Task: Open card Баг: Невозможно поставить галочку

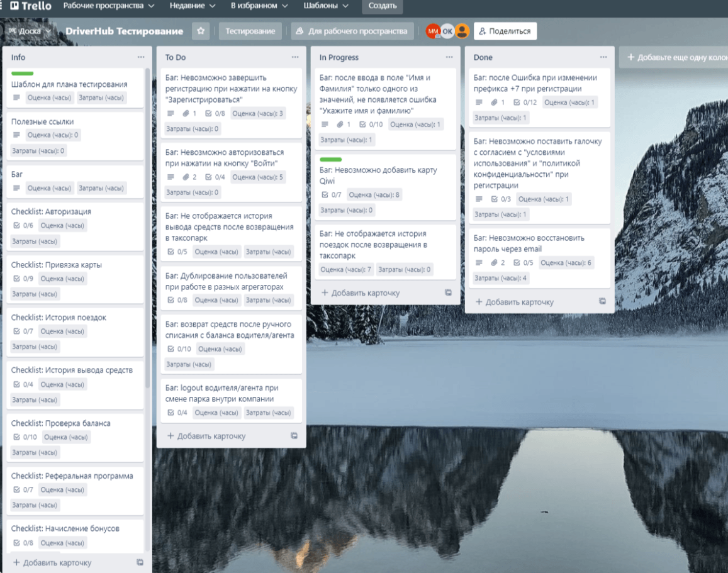Action: click(x=539, y=178)
